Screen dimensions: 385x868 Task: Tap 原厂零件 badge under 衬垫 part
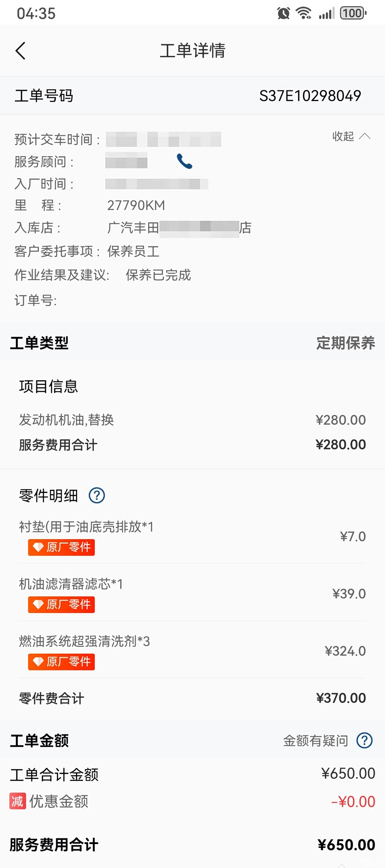pos(62,547)
